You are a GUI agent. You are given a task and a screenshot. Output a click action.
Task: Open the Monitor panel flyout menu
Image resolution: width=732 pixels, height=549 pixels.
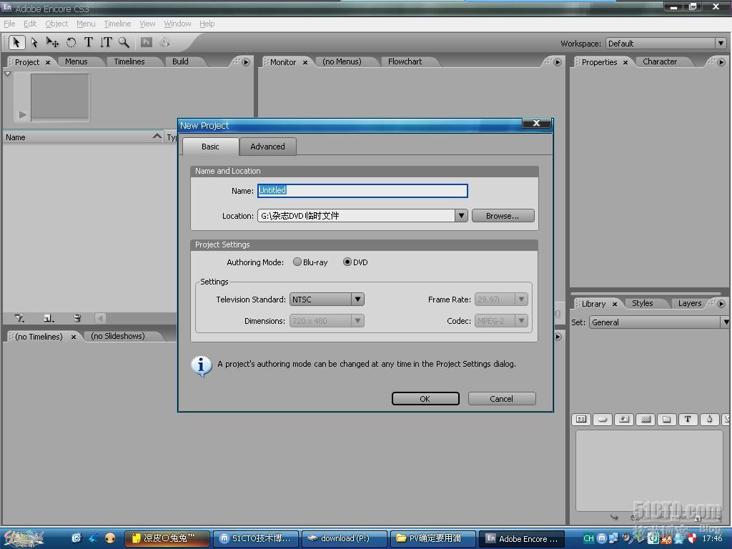coord(557,62)
